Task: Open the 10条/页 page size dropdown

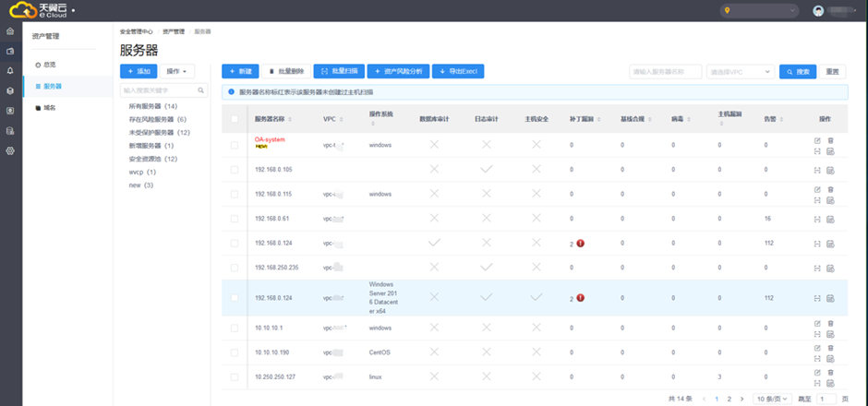Action: 771,398
